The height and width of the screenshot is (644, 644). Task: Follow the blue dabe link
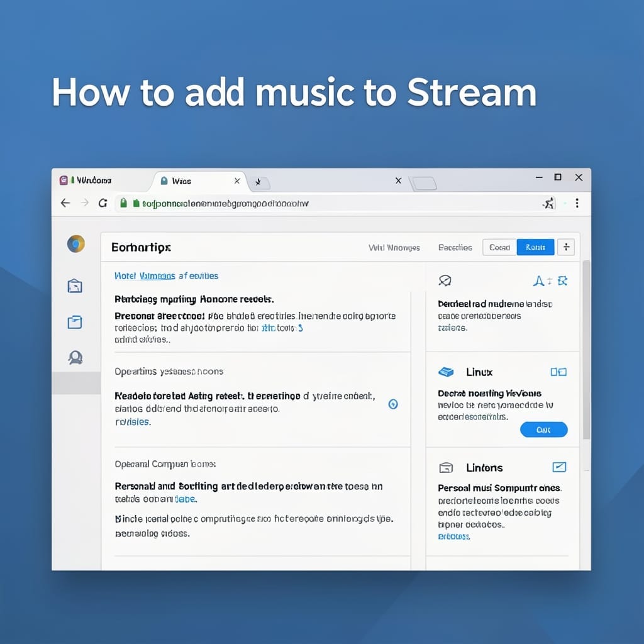(186, 499)
